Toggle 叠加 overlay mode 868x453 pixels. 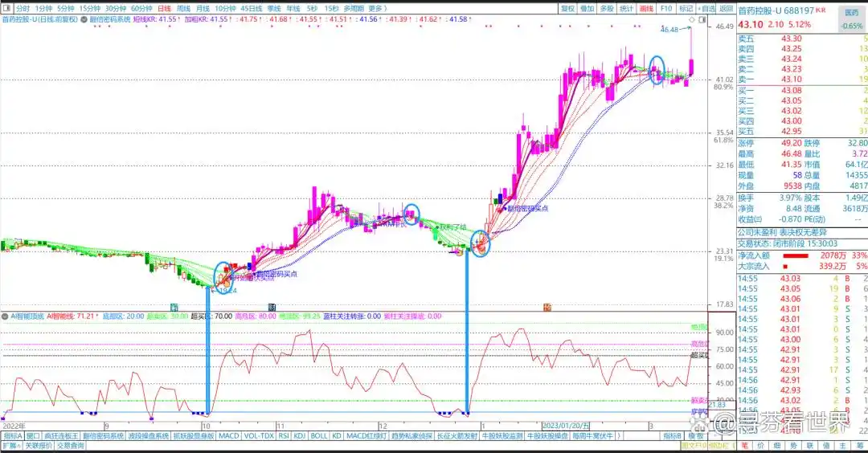tap(588, 8)
